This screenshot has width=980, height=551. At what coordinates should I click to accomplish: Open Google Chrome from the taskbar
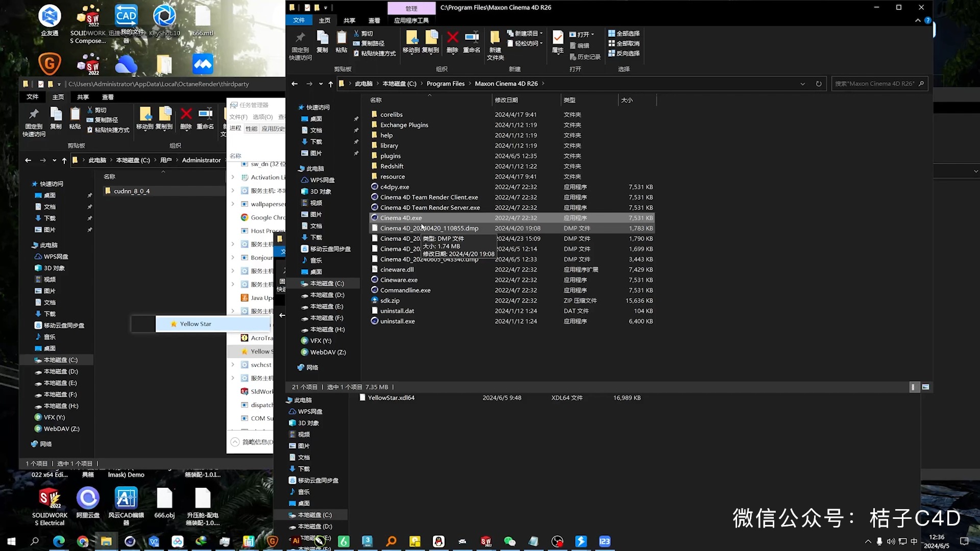click(83, 541)
